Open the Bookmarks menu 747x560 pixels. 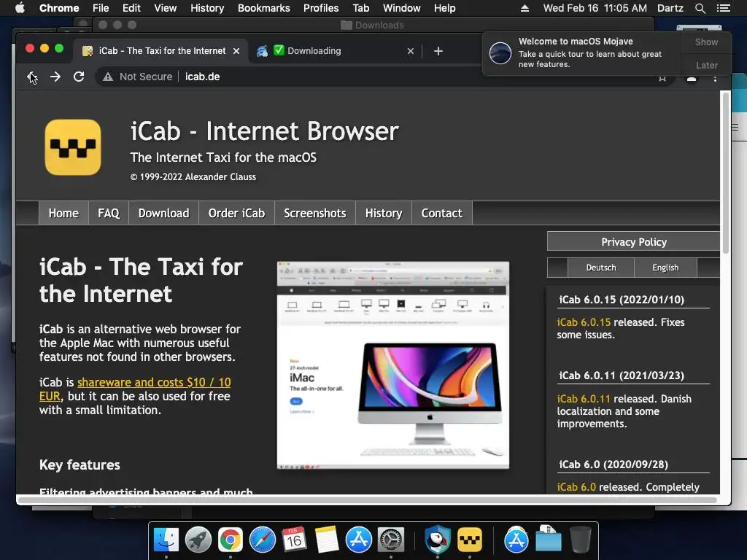coord(264,8)
